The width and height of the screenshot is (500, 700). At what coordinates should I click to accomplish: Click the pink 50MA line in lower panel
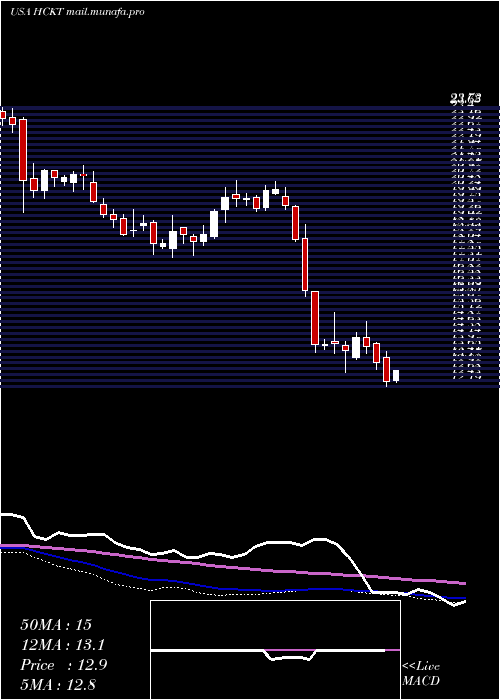[232, 565]
